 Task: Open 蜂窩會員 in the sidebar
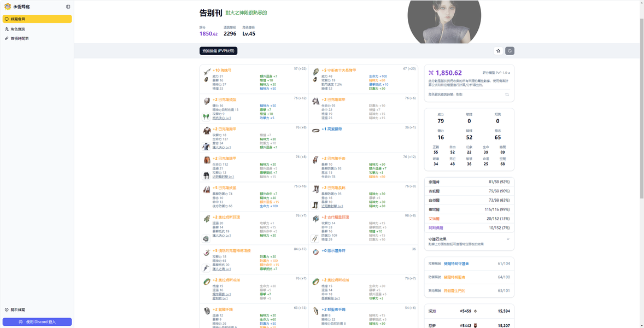click(37, 19)
